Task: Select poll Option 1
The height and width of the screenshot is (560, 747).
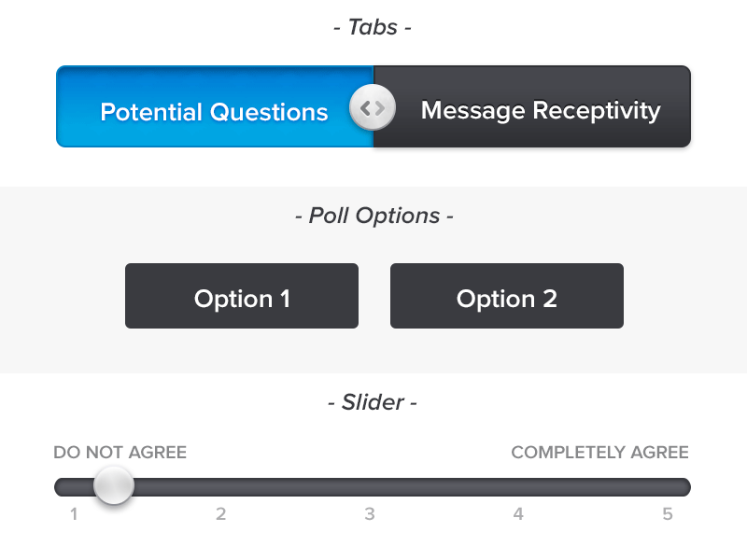Action: click(x=241, y=296)
